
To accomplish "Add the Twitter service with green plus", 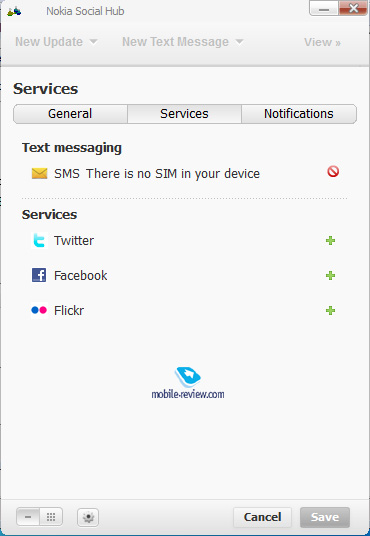I will coord(330,241).
